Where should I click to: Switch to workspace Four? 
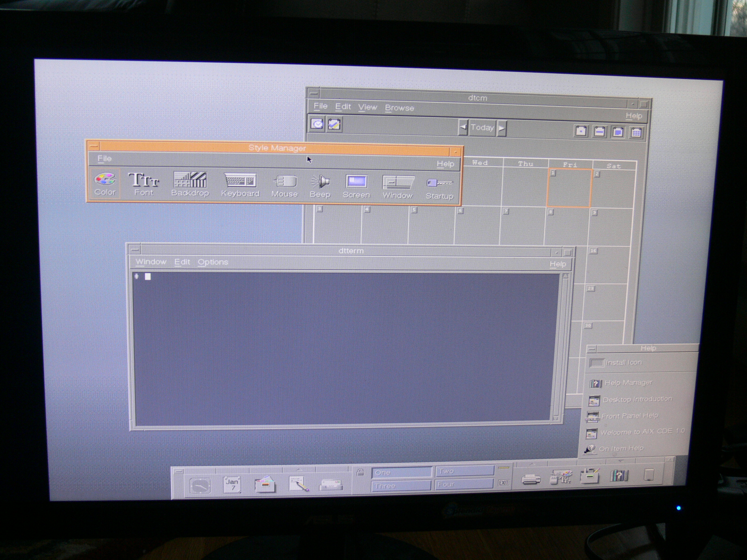pyautogui.click(x=464, y=485)
